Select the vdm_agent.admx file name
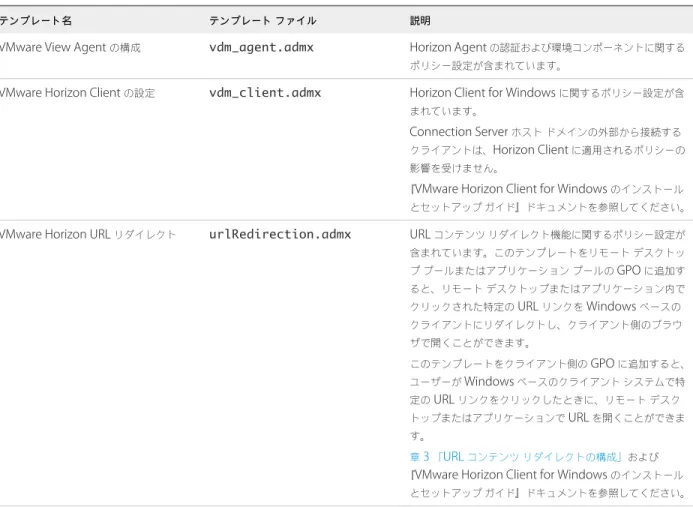 261,47
